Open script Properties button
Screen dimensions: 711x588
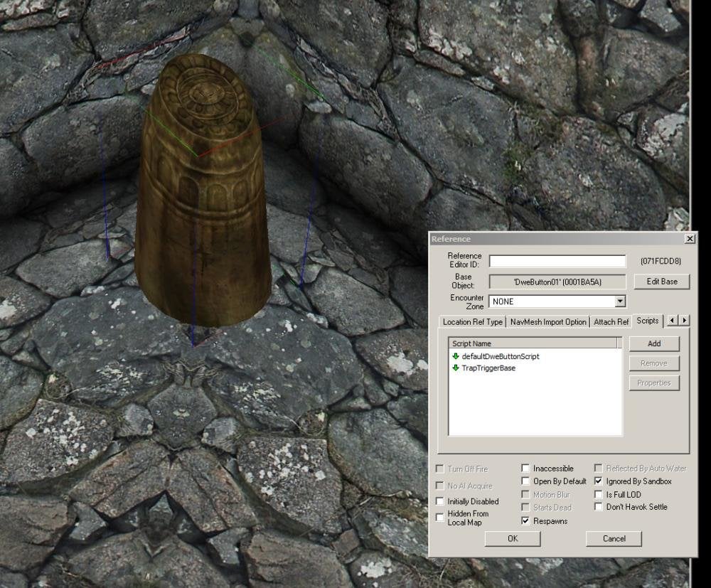tap(654, 383)
